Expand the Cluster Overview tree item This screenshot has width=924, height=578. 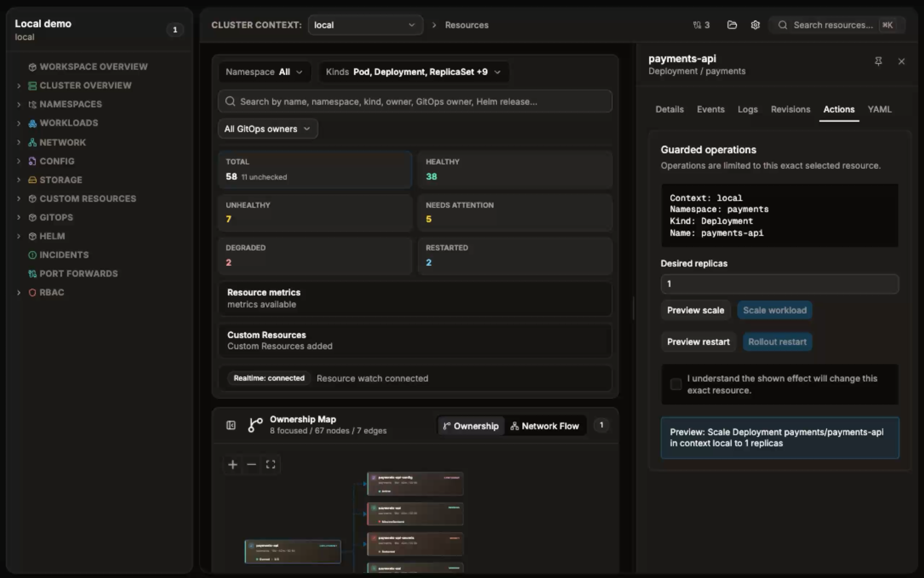(x=18, y=86)
